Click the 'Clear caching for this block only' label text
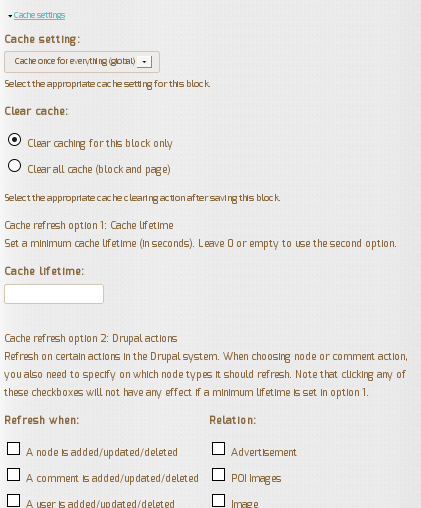Image resolution: width=421 pixels, height=508 pixels. pyautogui.click(x=100, y=143)
